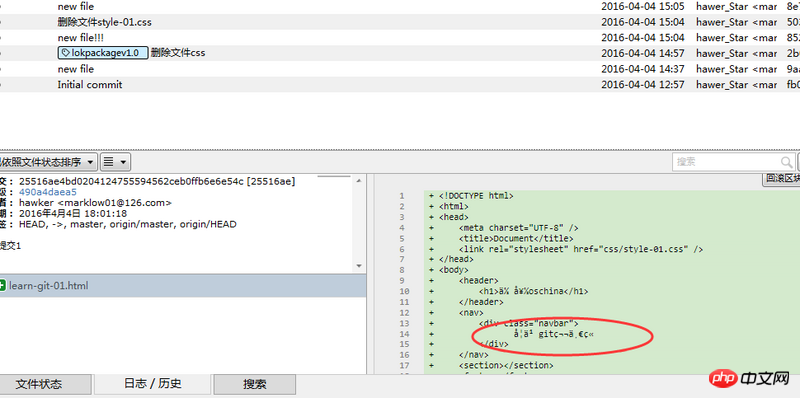800x398 pixels.
Task: Select the 'Initial commit' row
Action: [400, 85]
